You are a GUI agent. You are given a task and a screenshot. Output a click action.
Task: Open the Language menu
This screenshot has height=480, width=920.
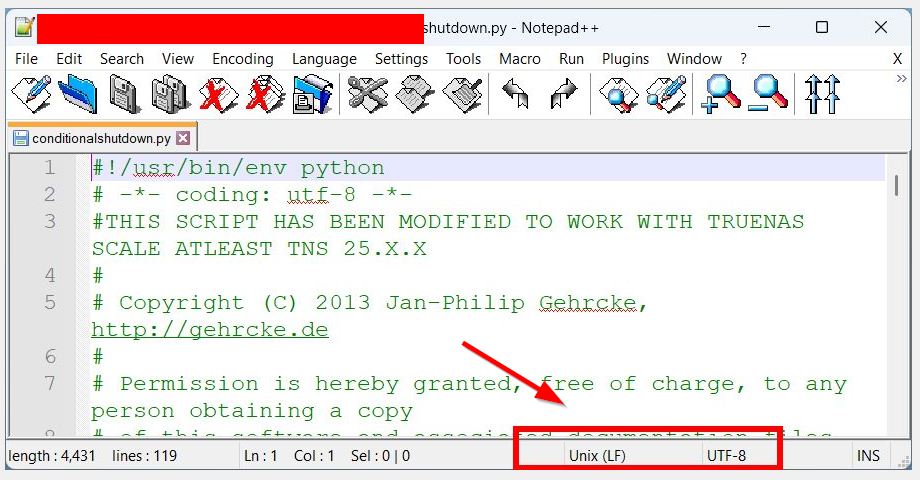[x=324, y=59]
